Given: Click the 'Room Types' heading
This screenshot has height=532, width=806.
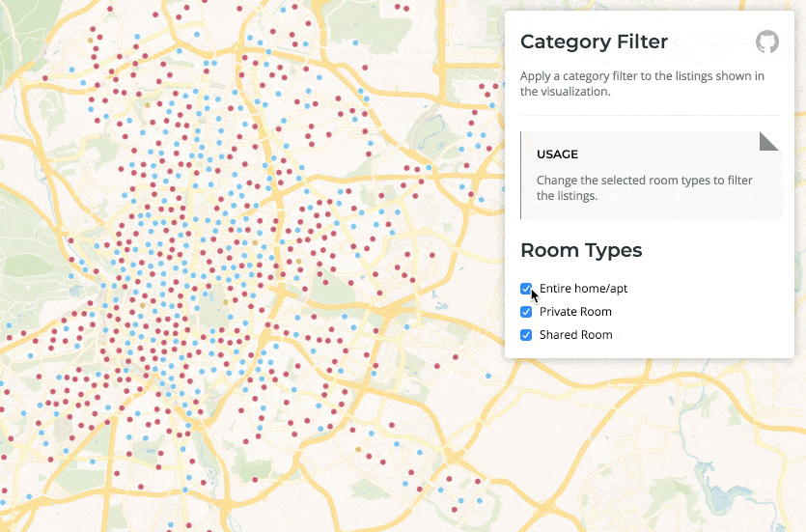Looking at the screenshot, I should click(x=581, y=250).
